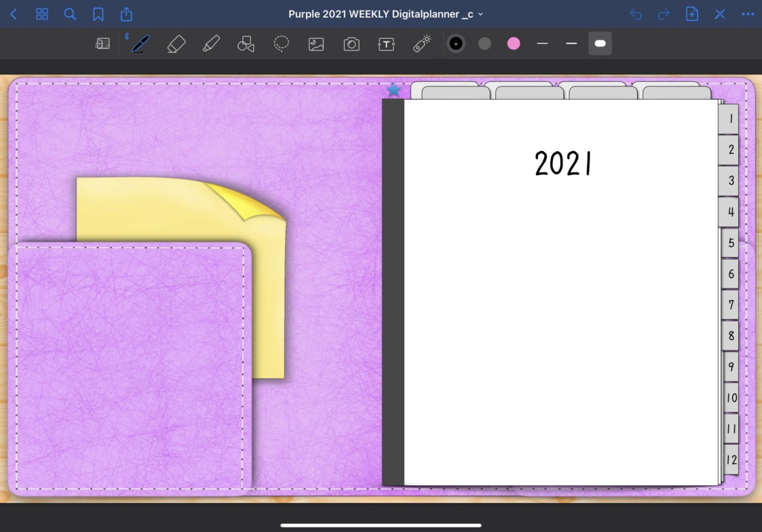Toggle bookmark for this page
The height and width of the screenshot is (532, 762).
coord(98,14)
